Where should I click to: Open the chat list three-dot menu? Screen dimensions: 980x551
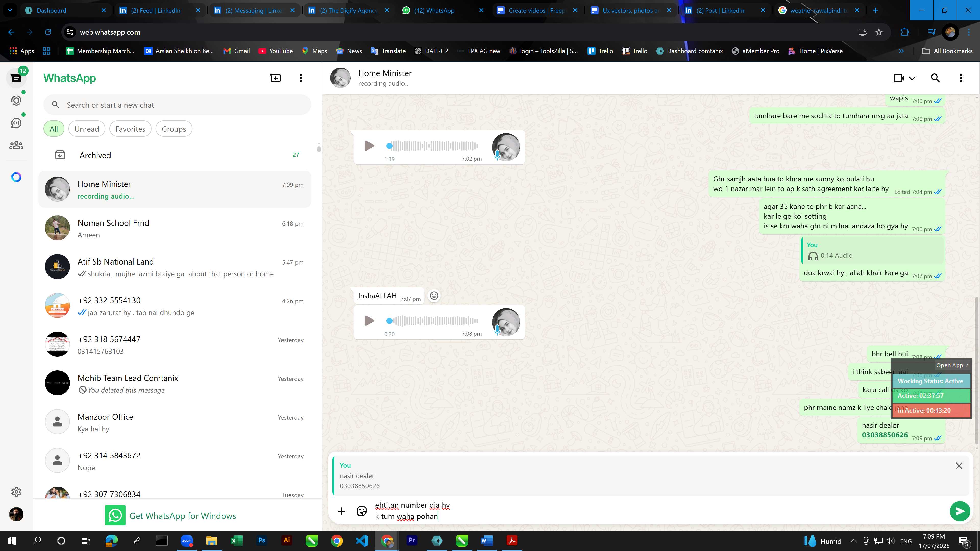pos(301,78)
